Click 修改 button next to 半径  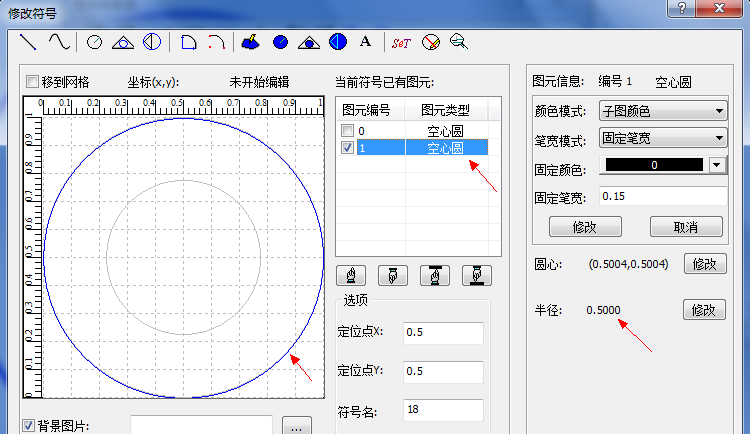pyautogui.click(x=703, y=310)
